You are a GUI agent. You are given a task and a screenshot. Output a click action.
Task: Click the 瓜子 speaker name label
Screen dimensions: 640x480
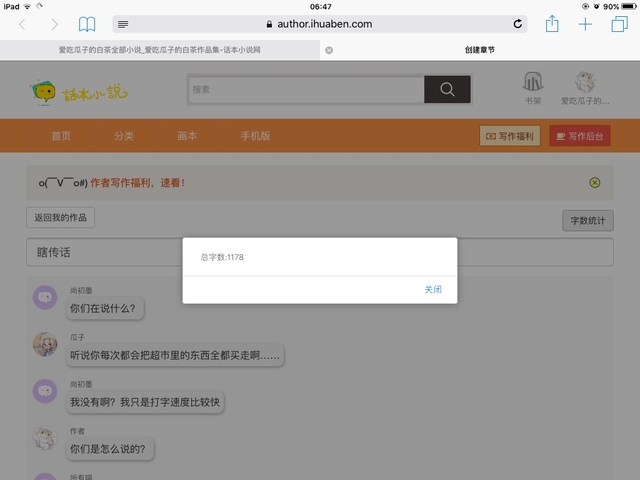coord(77,337)
